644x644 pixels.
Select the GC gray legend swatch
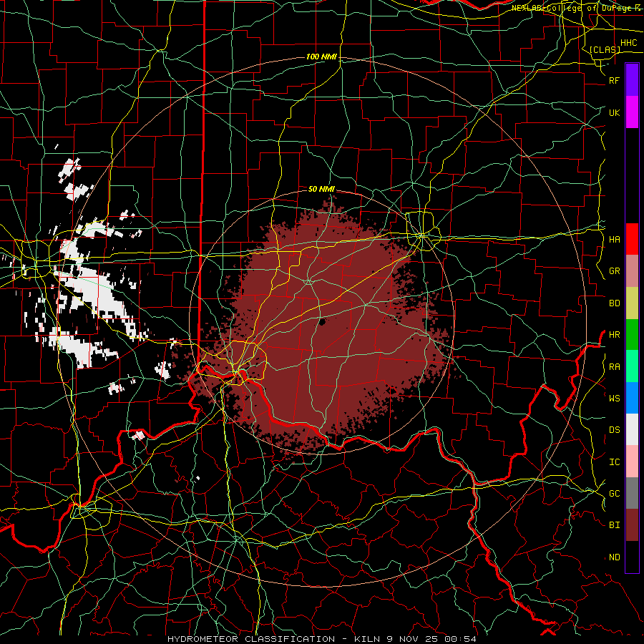tap(632, 493)
